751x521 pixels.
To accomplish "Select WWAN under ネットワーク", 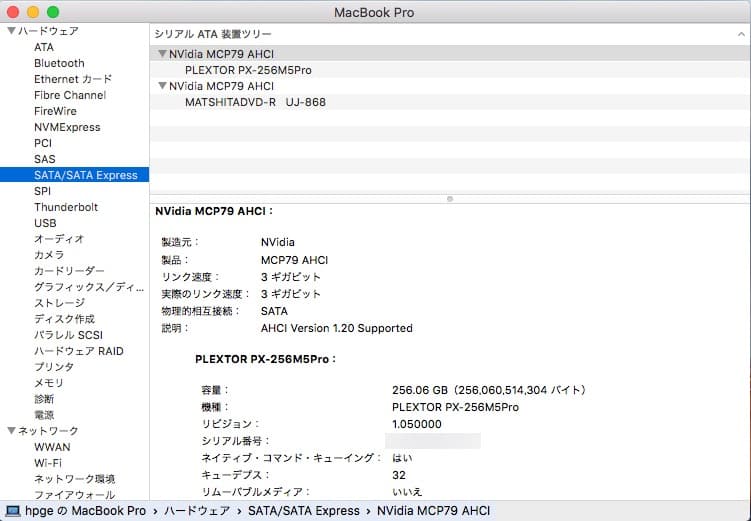I will click(x=52, y=447).
